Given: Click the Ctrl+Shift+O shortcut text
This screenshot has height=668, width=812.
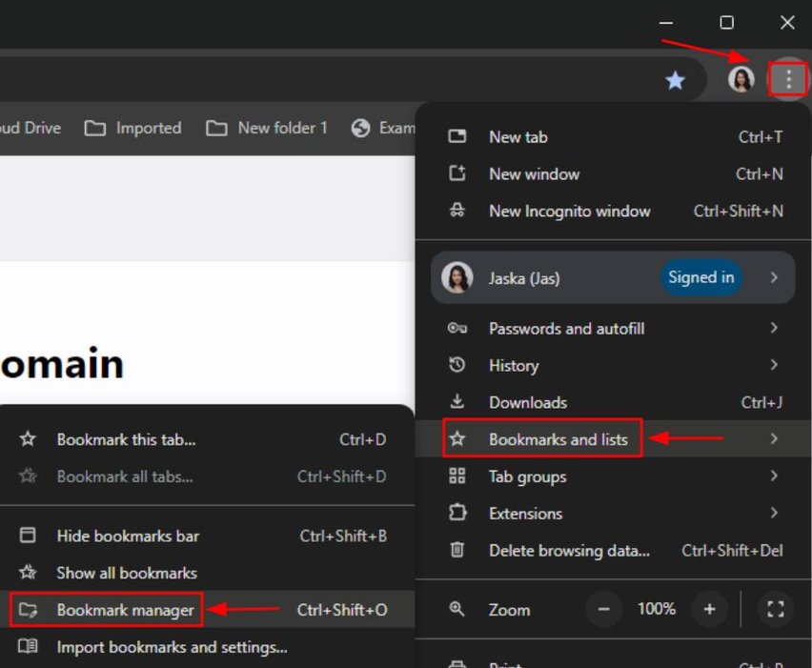Looking at the screenshot, I should click(342, 610).
